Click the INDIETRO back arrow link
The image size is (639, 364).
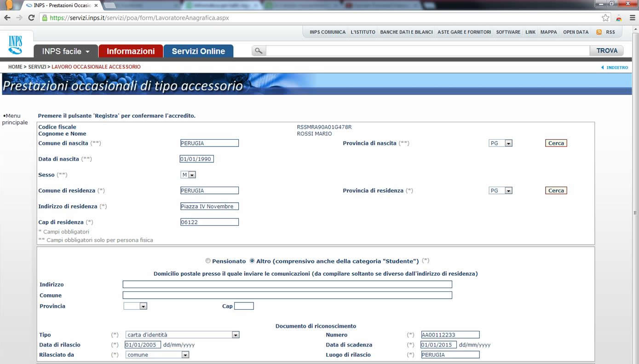point(615,68)
